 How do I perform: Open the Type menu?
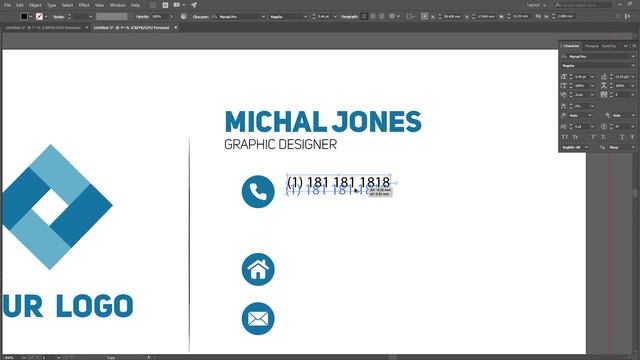coord(51,5)
